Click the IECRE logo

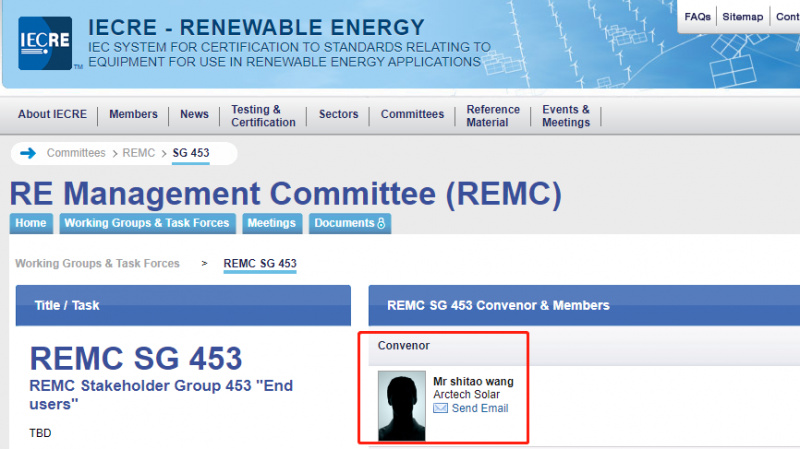45,43
